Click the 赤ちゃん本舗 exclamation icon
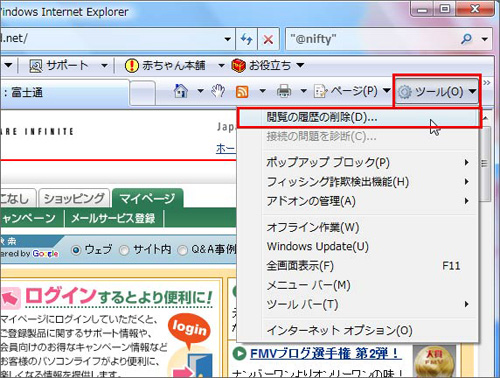 tap(131, 65)
